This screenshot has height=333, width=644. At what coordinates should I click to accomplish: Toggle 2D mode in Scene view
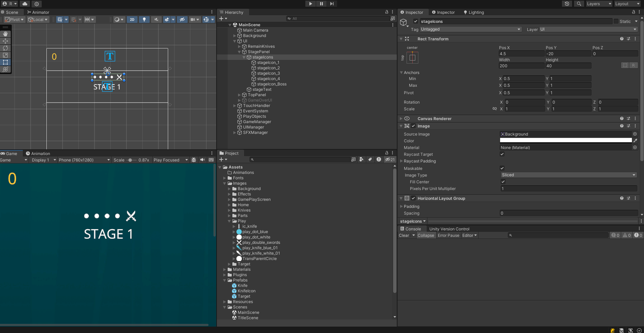tap(132, 20)
